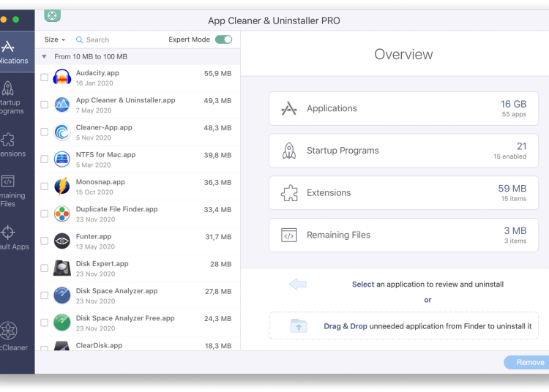Click the Monosnap lightning icon

(62, 186)
